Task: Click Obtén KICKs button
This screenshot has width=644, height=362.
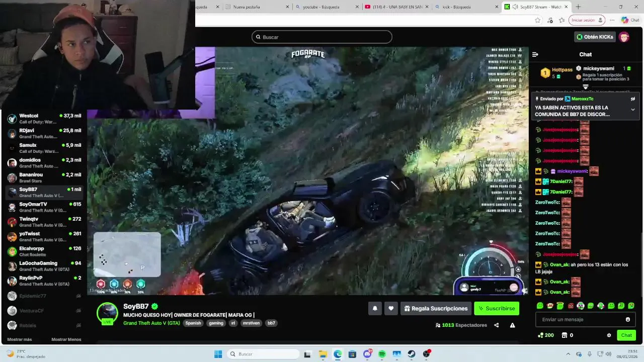Action: (x=595, y=37)
